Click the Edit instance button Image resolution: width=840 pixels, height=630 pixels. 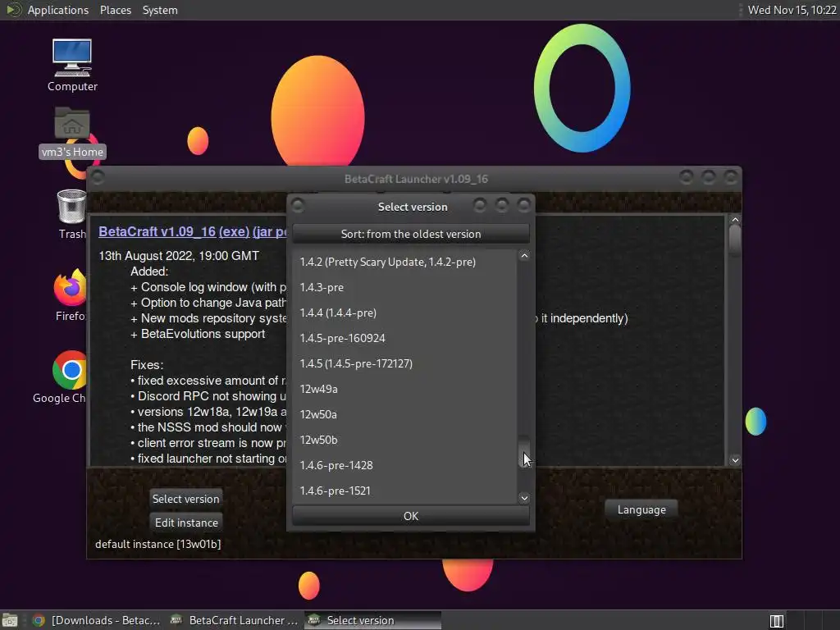186,523
